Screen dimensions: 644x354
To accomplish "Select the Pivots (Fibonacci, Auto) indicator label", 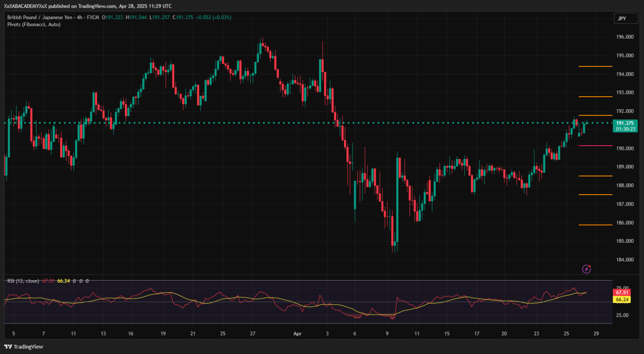I will (34, 24).
